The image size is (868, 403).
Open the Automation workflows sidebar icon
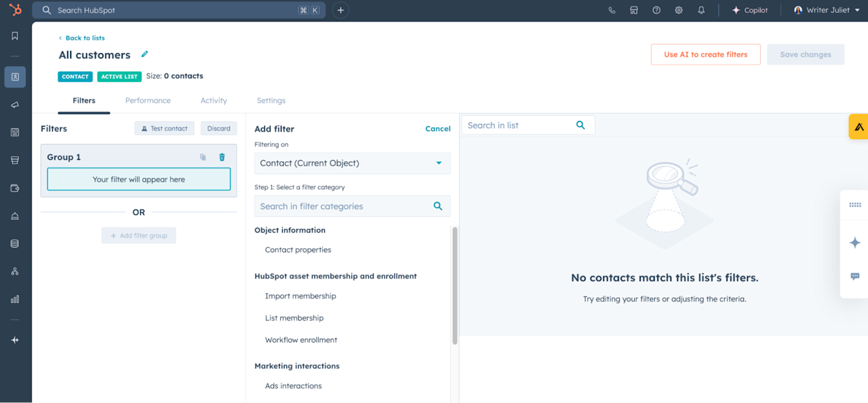[15, 272]
